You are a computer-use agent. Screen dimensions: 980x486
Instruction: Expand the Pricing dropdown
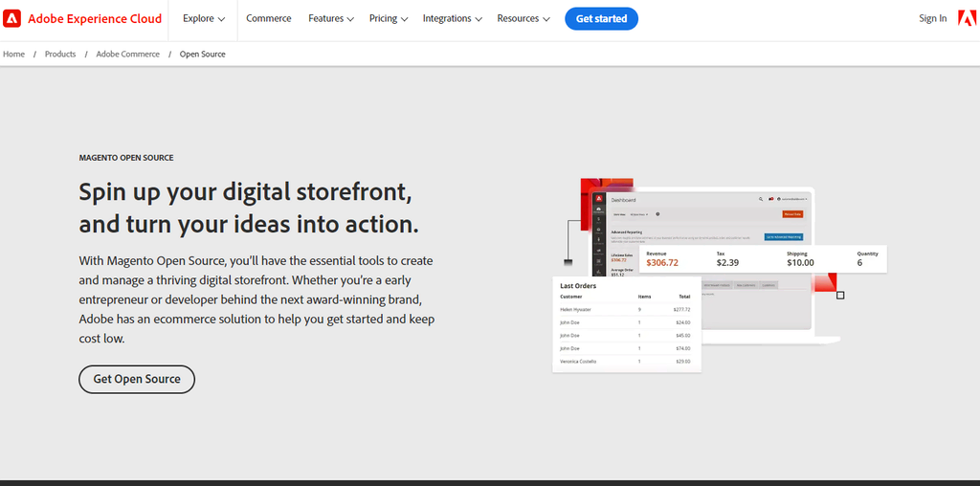point(389,19)
